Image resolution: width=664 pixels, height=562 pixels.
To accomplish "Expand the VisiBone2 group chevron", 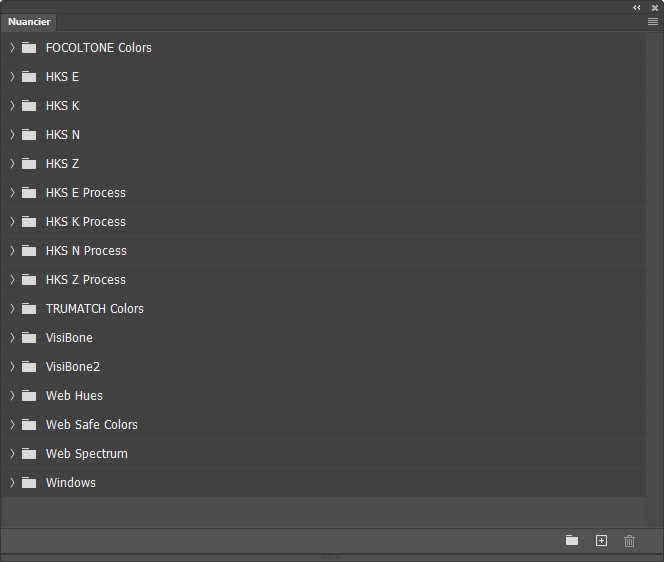I will click(x=12, y=367).
